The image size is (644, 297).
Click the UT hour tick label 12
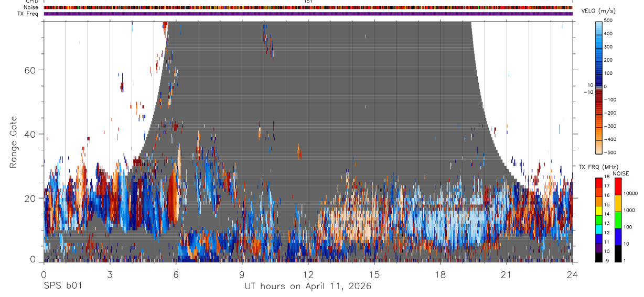point(308,274)
